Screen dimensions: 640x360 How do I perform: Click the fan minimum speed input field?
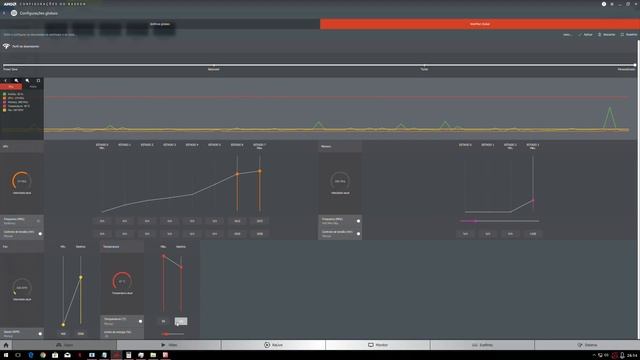coord(63,333)
